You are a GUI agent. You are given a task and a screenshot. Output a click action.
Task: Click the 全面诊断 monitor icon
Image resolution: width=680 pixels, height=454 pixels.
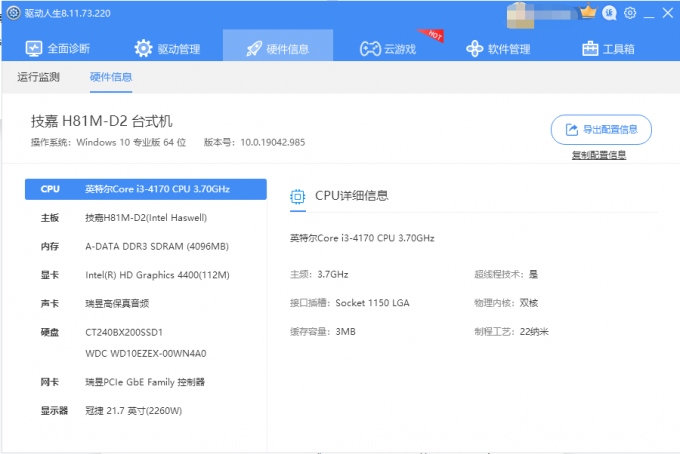[34, 48]
